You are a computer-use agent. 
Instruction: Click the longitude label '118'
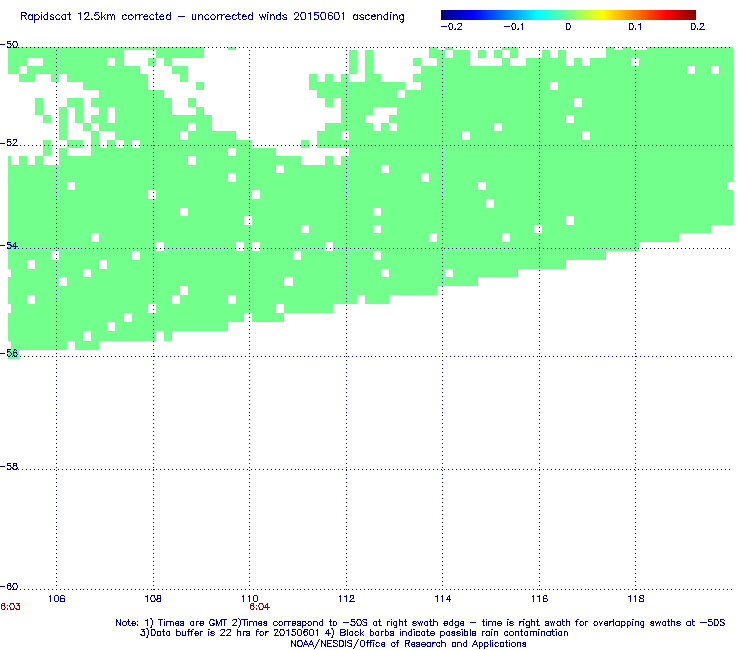pyautogui.click(x=636, y=599)
